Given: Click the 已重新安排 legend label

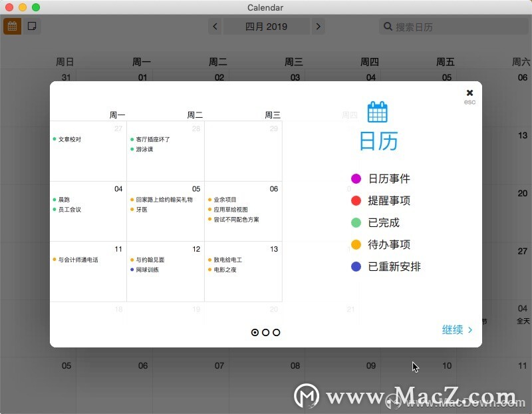Looking at the screenshot, I should (394, 267).
